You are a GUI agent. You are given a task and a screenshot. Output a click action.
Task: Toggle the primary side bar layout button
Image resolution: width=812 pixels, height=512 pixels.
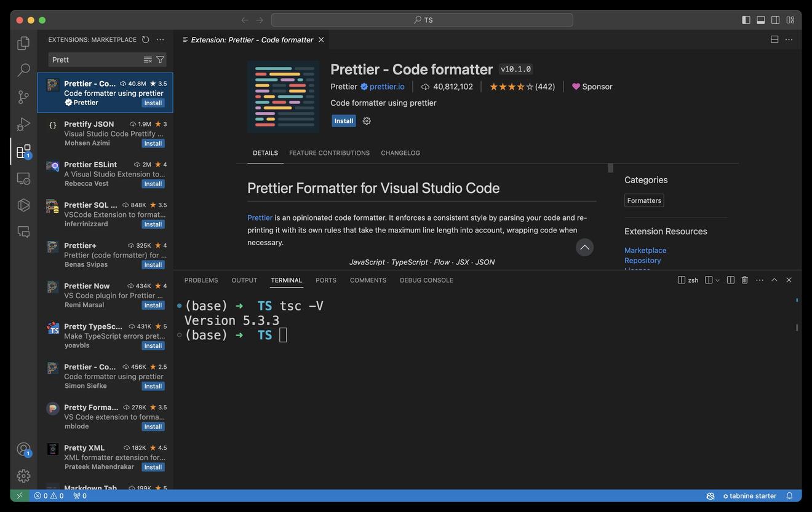(x=746, y=20)
